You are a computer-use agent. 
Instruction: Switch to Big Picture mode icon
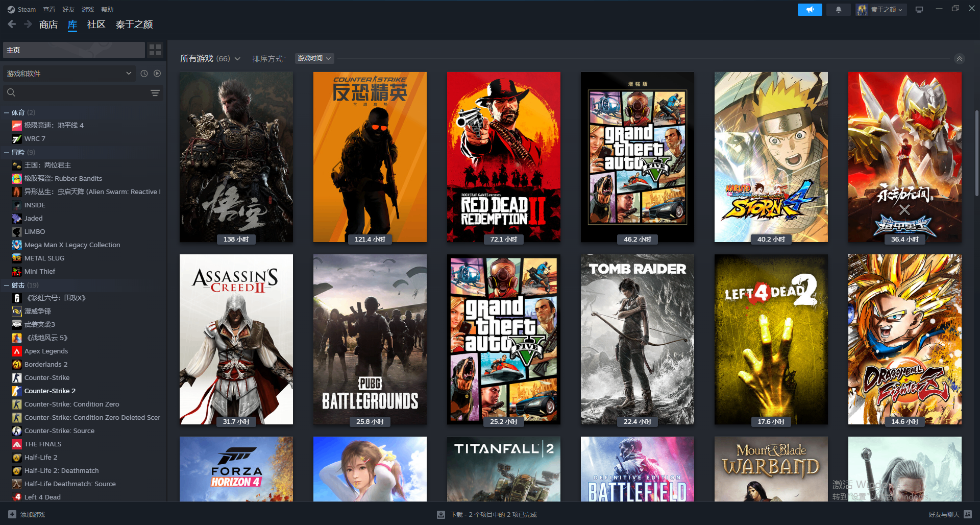pos(919,10)
